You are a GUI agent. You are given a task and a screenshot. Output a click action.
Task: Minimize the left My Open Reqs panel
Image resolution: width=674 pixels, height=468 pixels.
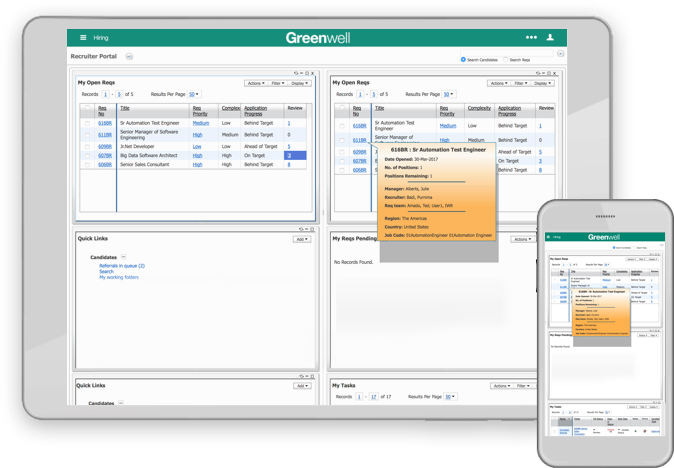[x=301, y=73]
